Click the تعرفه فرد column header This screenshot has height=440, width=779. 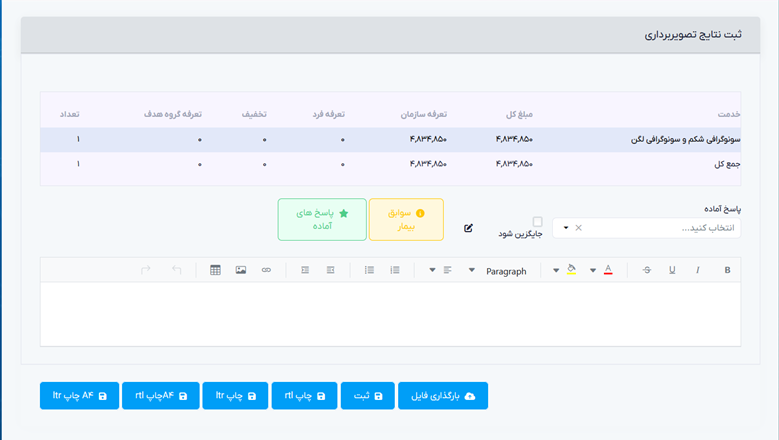328,114
